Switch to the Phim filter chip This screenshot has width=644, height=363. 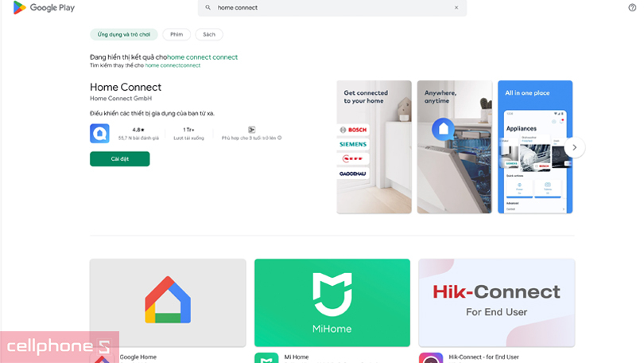177,34
